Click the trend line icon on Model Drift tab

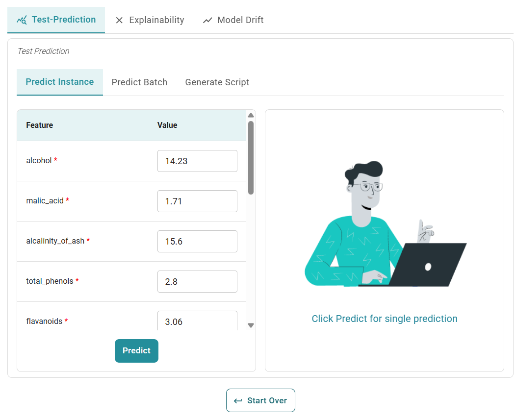coord(208,20)
